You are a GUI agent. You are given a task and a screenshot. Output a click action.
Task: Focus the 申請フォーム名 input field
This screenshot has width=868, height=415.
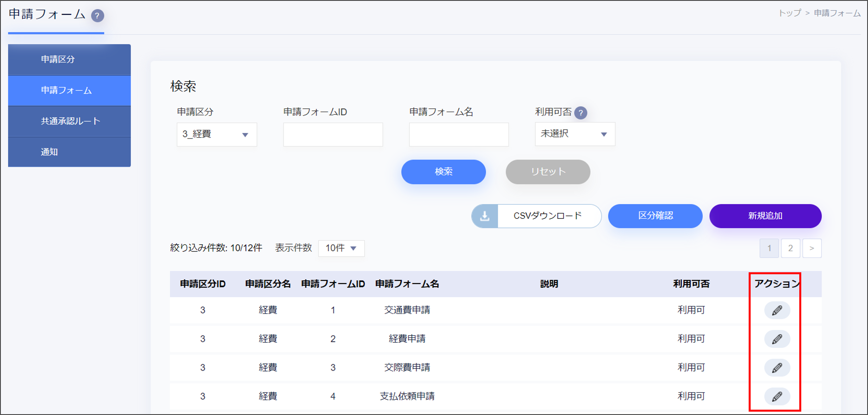pos(459,134)
